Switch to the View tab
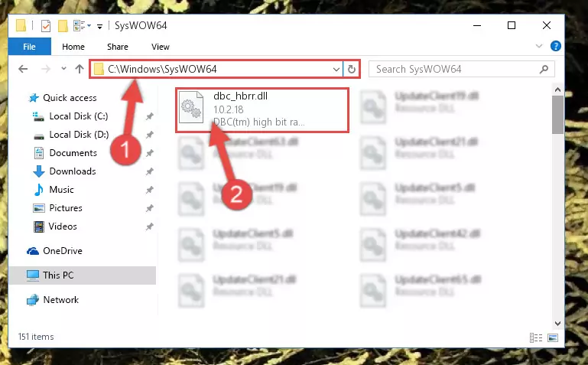588x365 pixels. tap(160, 47)
